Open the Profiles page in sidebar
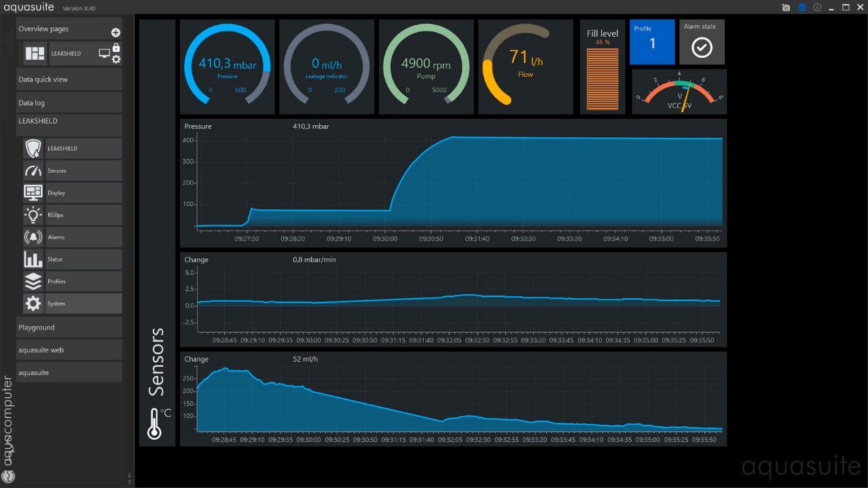The width and height of the screenshot is (868, 488). [83, 281]
